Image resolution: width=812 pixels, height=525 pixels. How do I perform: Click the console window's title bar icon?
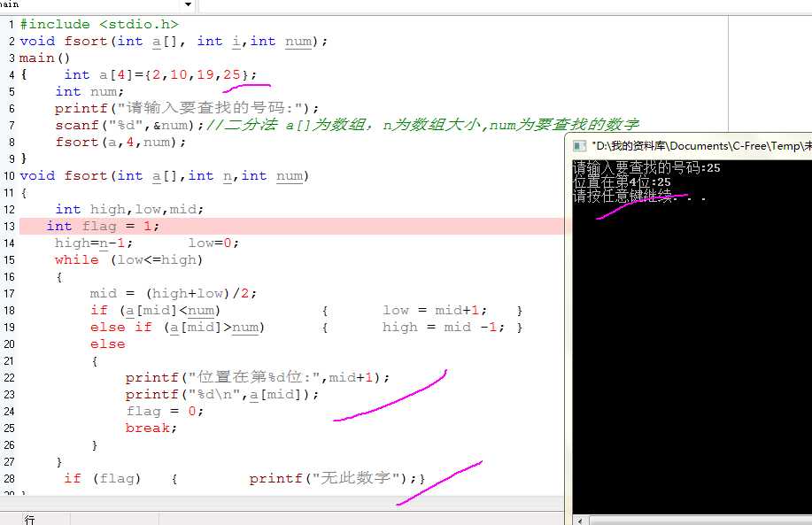click(x=579, y=146)
